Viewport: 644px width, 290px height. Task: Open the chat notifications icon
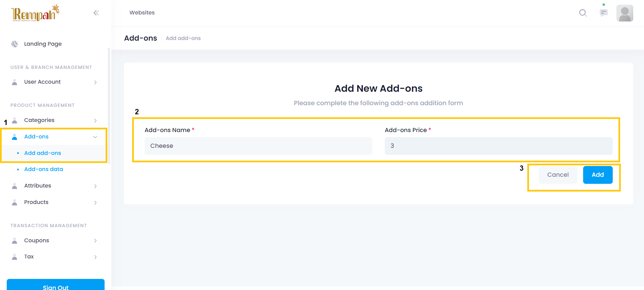pyautogui.click(x=604, y=13)
